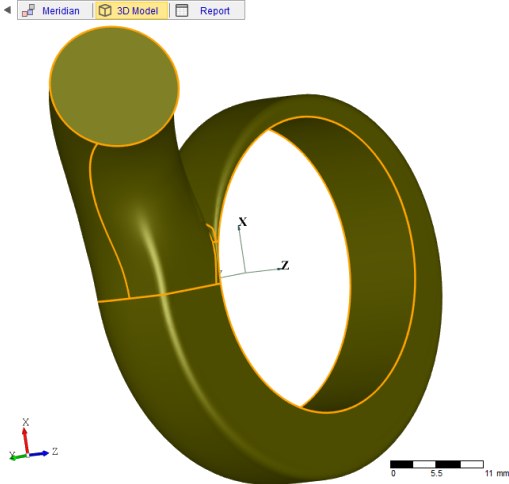Click the Z label of the model origin axes
The height and width of the screenshot is (484, 509).
[x=285, y=265]
